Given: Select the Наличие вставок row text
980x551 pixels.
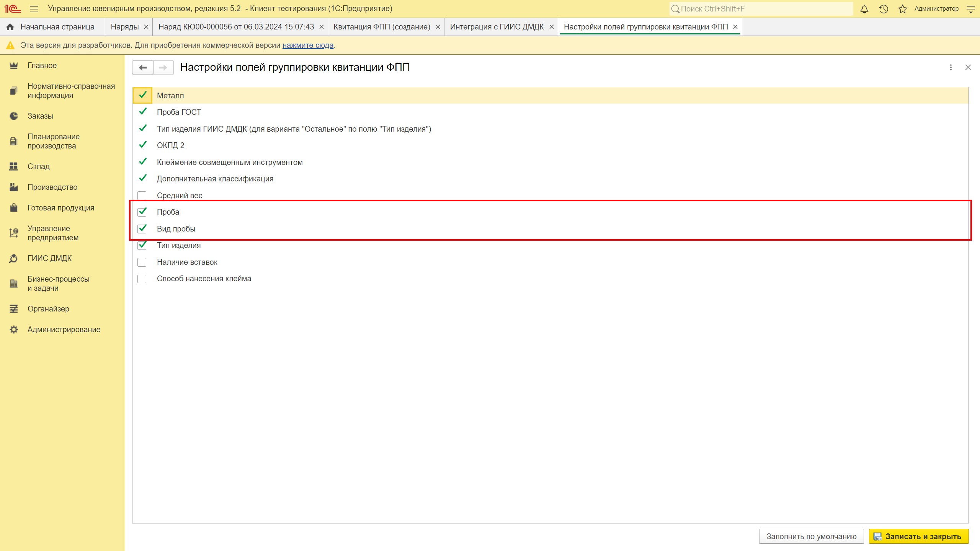Looking at the screenshot, I should click(x=187, y=262).
